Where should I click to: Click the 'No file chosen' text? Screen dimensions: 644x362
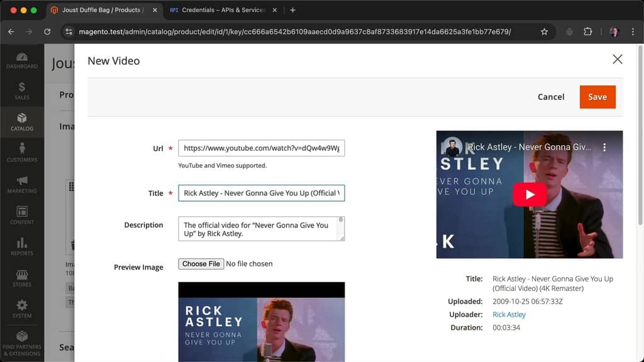click(x=249, y=264)
